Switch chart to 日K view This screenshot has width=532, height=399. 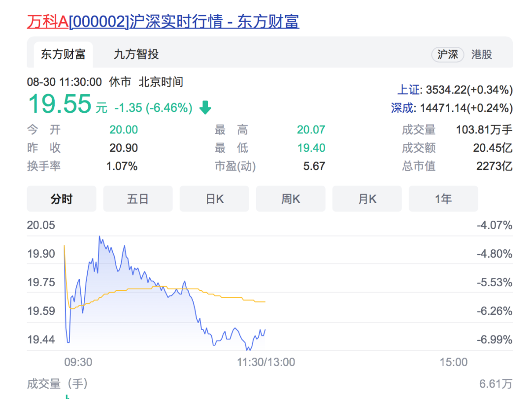click(214, 199)
